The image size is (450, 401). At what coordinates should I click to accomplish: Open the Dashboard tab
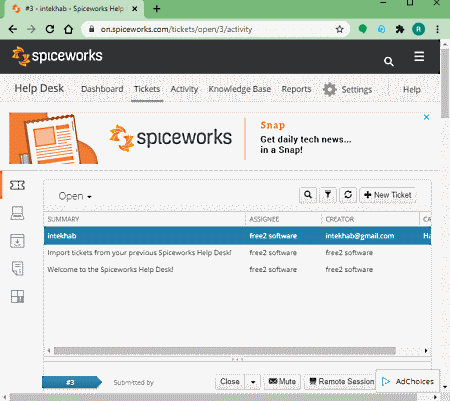(102, 89)
